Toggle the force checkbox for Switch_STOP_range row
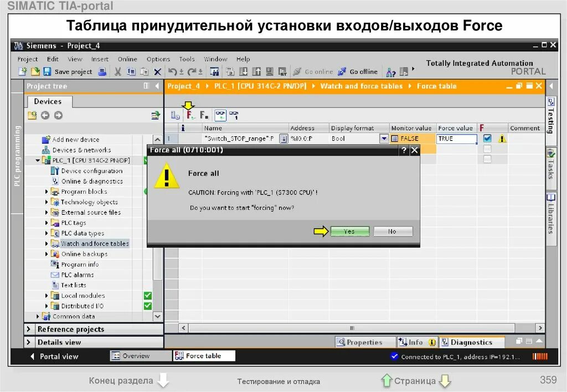The height and width of the screenshot is (392, 567). [487, 138]
